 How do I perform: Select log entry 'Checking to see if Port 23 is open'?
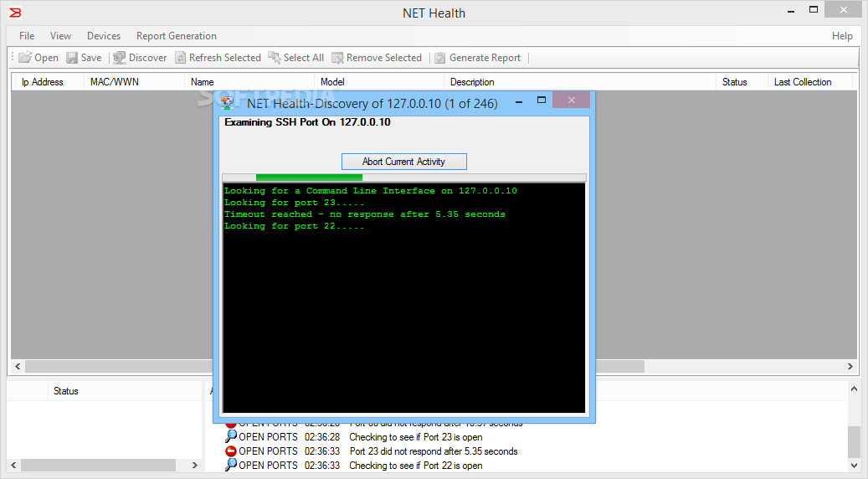tap(416, 437)
